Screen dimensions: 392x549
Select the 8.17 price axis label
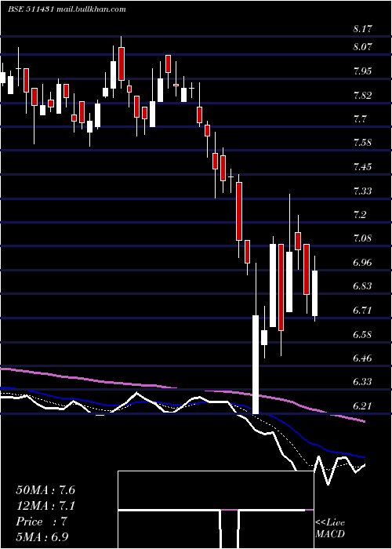[x=362, y=29]
